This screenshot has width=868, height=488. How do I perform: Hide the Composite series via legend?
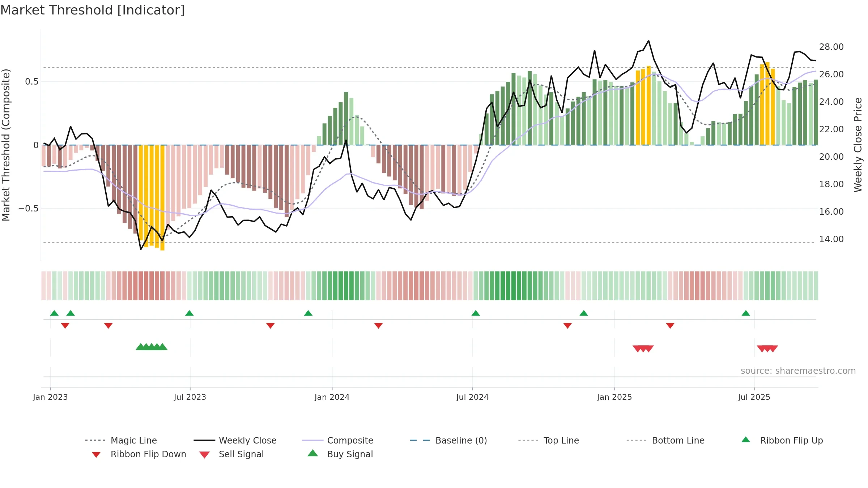[x=337, y=440]
